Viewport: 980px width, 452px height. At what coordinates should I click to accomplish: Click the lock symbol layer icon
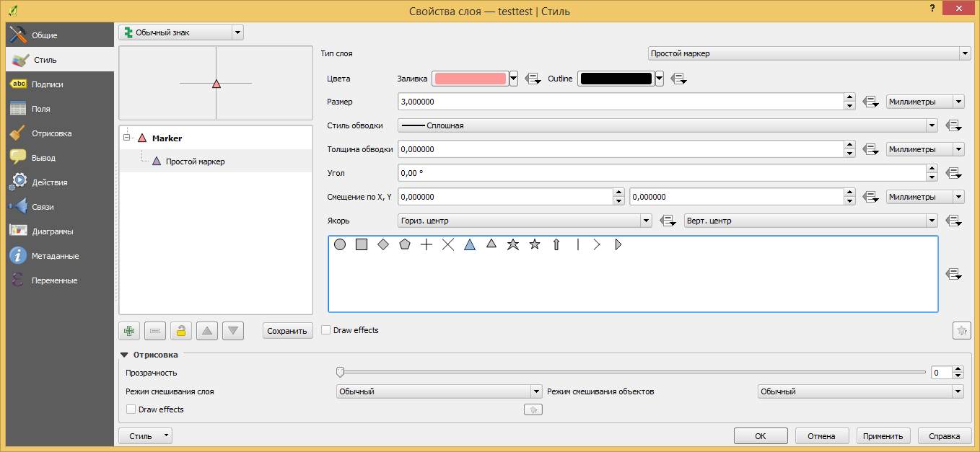click(181, 331)
